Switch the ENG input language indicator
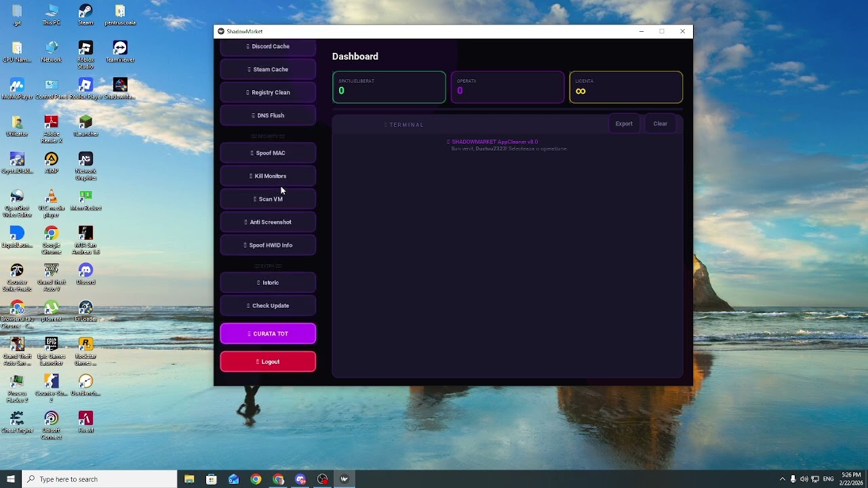The image size is (868, 488). click(828, 479)
